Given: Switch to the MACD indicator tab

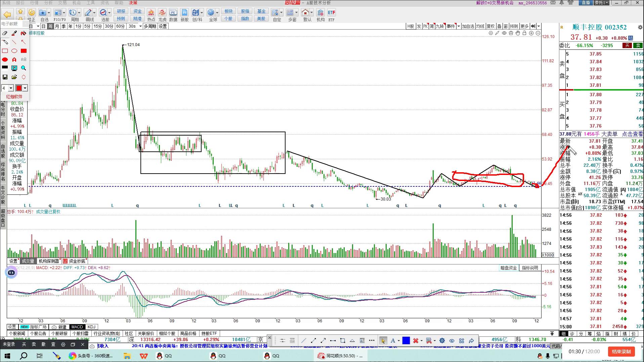Looking at the screenshot, I should click(x=77, y=327).
